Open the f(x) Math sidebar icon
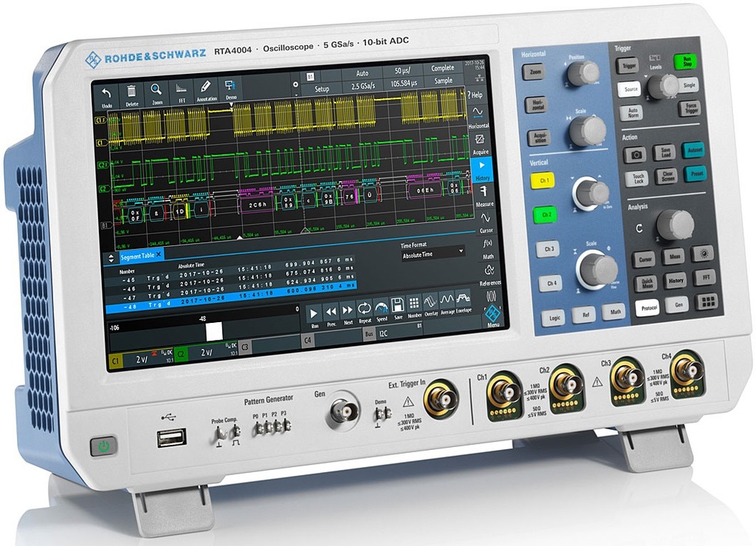This screenshot has height=546, width=756. point(488,248)
